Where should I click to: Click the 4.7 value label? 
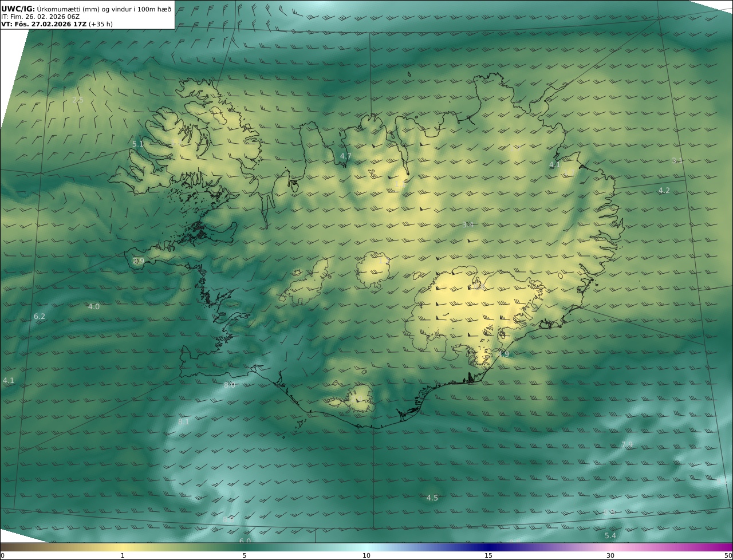pos(346,156)
